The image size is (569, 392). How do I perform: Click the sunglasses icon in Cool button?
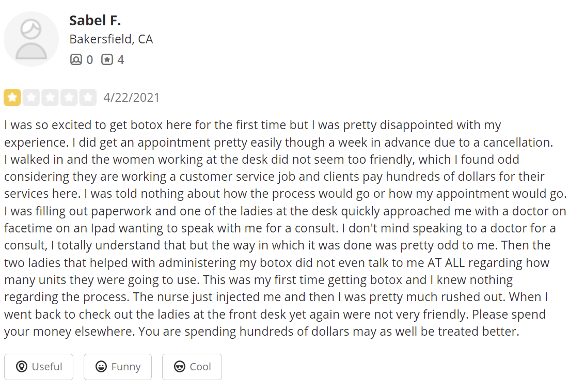coord(180,367)
